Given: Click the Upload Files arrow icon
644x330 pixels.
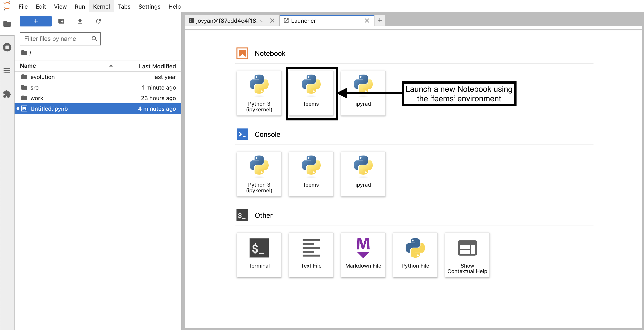Looking at the screenshot, I should (x=80, y=21).
